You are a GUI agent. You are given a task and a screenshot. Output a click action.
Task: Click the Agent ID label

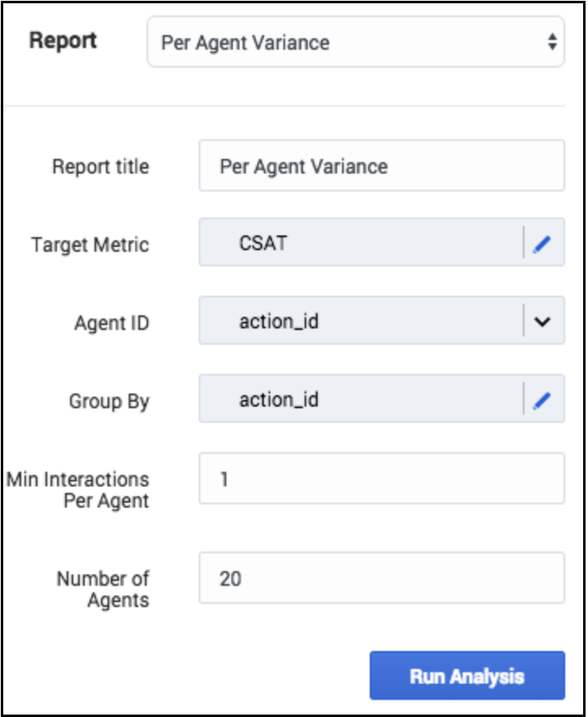[111, 323]
